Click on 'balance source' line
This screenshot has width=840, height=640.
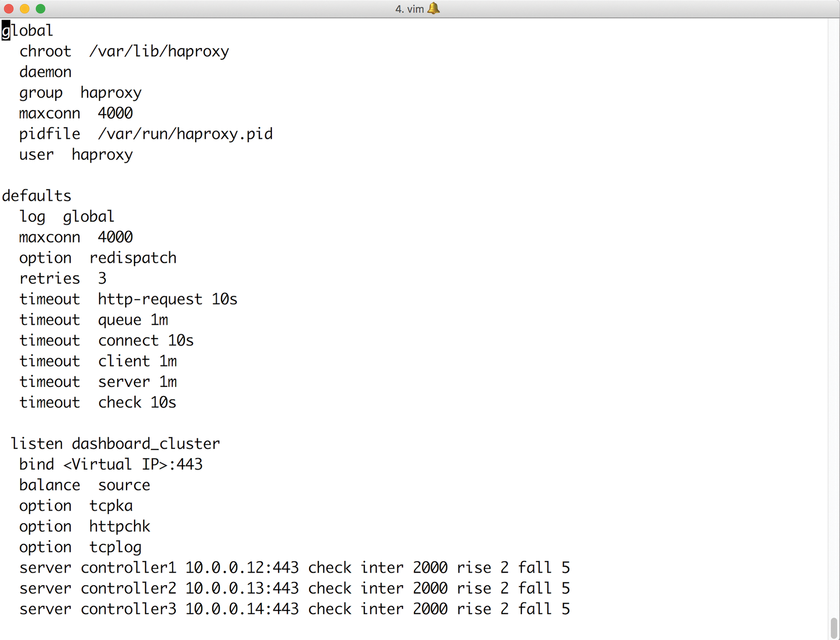coord(84,485)
